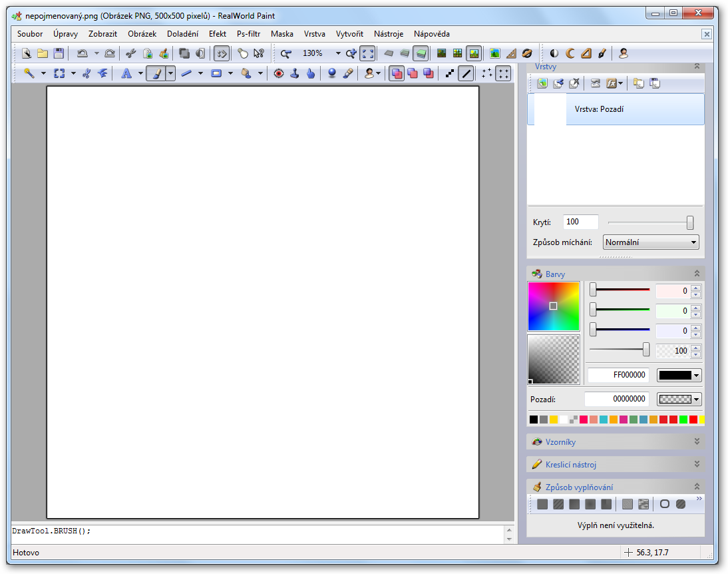Select the magic wand tool
728x574 pixels.
tap(29, 73)
